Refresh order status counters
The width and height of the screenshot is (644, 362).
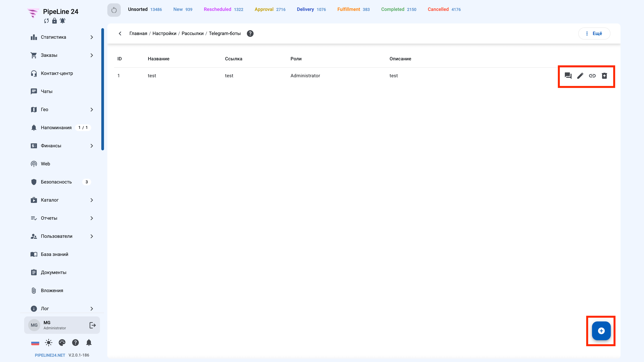pyautogui.click(x=114, y=10)
